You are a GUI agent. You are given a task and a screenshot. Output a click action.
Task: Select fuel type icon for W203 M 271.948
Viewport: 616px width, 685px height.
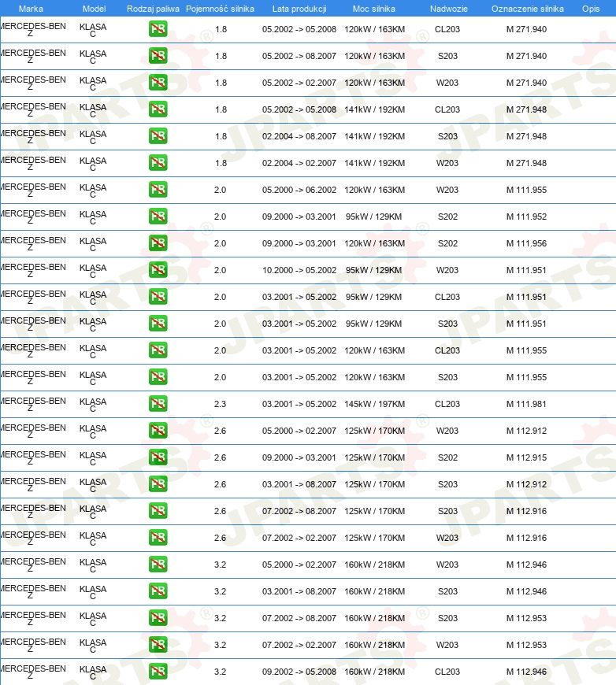[158, 163]
